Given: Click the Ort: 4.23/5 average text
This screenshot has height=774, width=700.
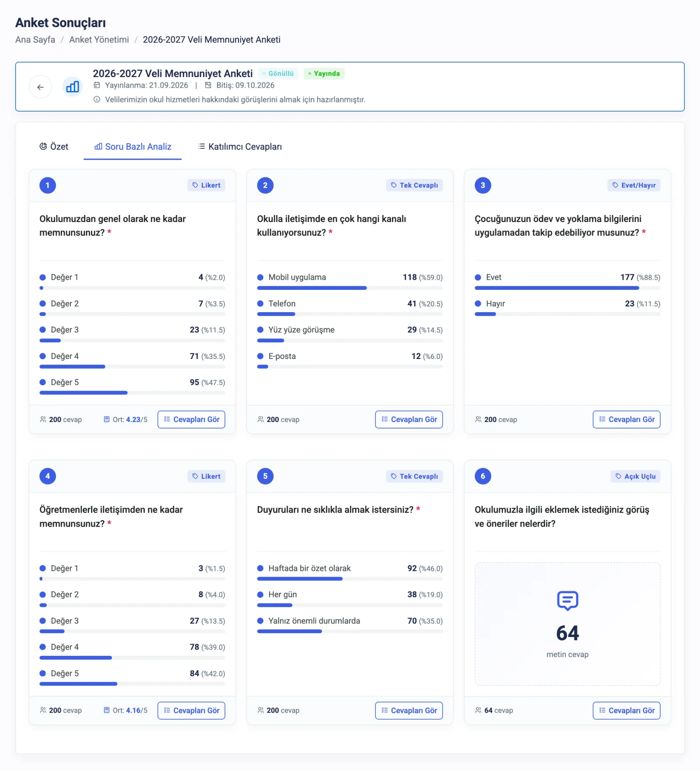Looking at the screenshot, I should click(x=126, y=419).
